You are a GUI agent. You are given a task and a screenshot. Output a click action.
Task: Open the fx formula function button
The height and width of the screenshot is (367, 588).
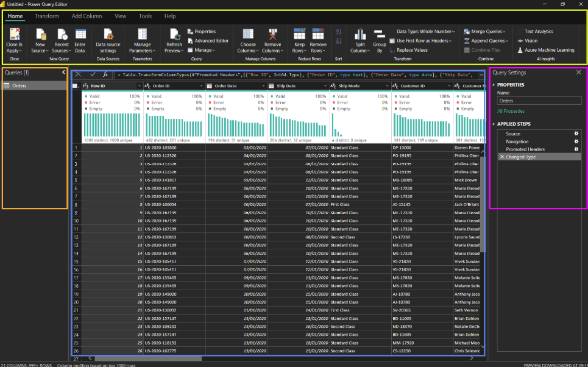coord(105,74)
